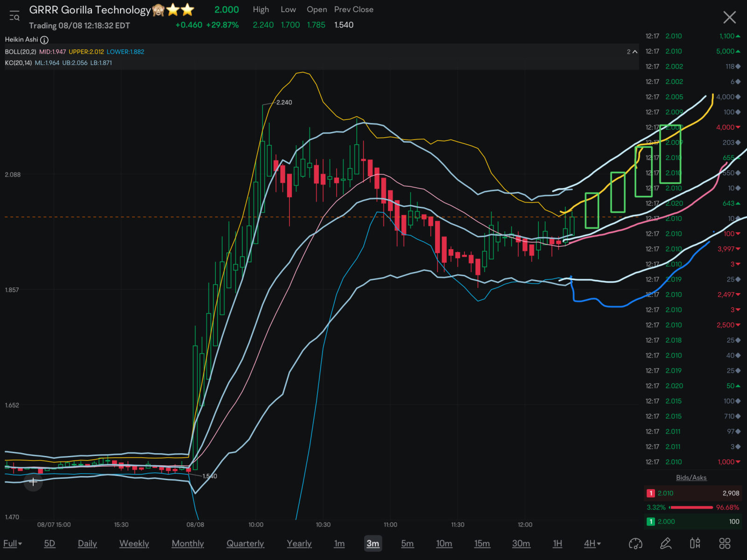Switch to the Weekly timeframe

pos(134,543)
